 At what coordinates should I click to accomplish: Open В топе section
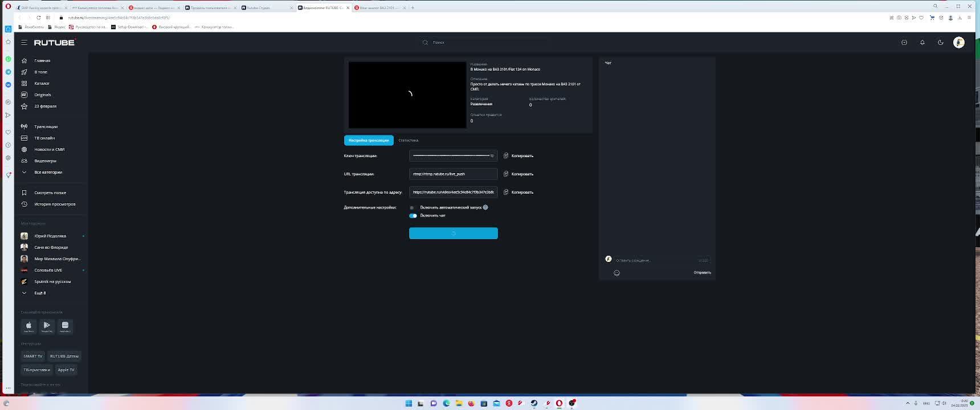coord(40,72)
